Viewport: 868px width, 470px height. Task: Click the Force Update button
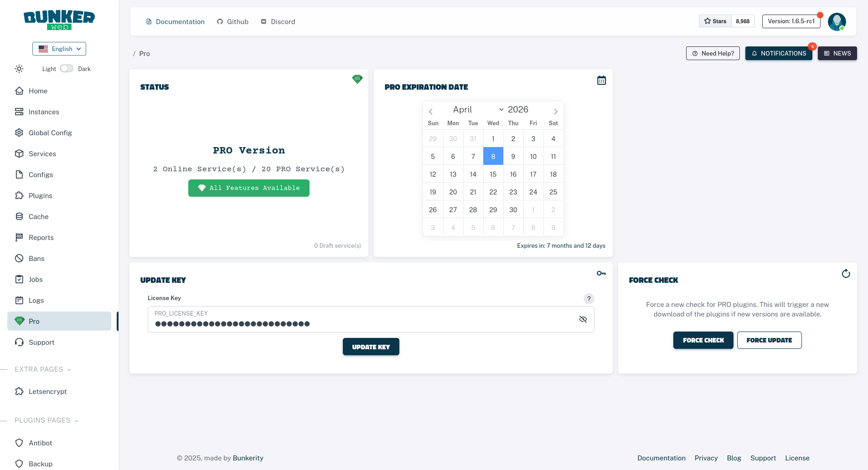(x=769, y=340)
